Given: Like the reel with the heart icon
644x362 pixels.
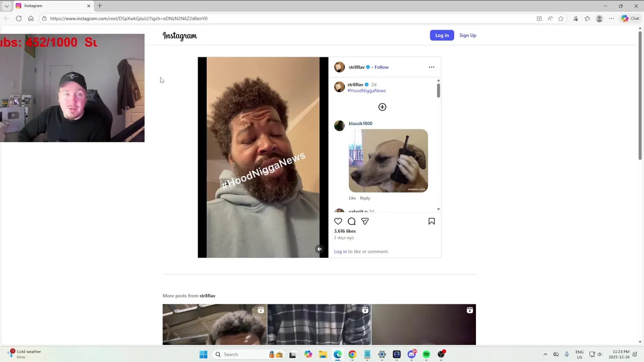Looking at the screenshot, I should pyautogui.click(x=338, y=221).
